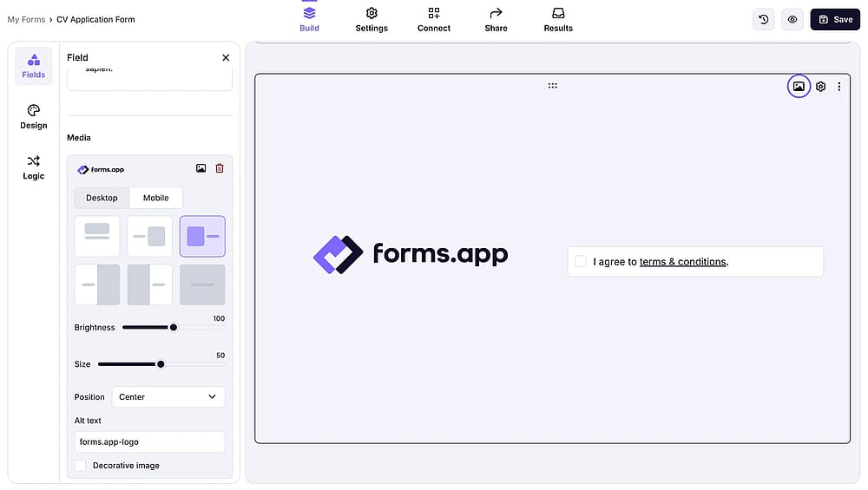Select the Mobile layout tab
This screenshot has width=868, height=490.
pyautogui.click(x=156, y=198)
